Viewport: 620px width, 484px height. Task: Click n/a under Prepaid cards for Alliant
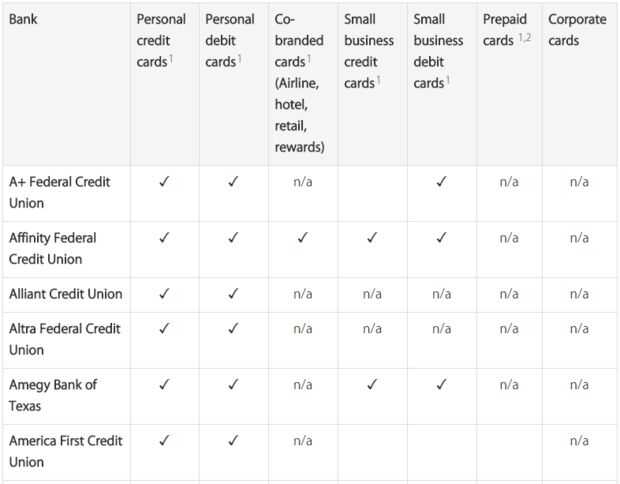click(509, 294)
